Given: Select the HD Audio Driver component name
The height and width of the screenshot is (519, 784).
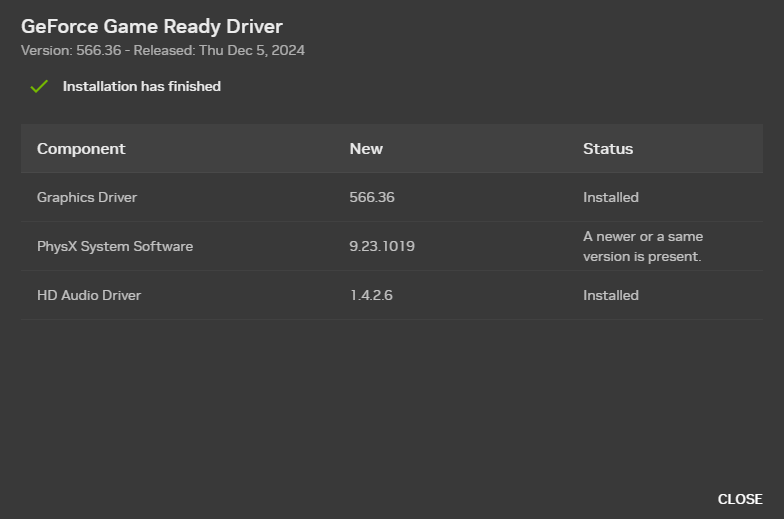Looking at the screenshot, I should click(89, 295).
